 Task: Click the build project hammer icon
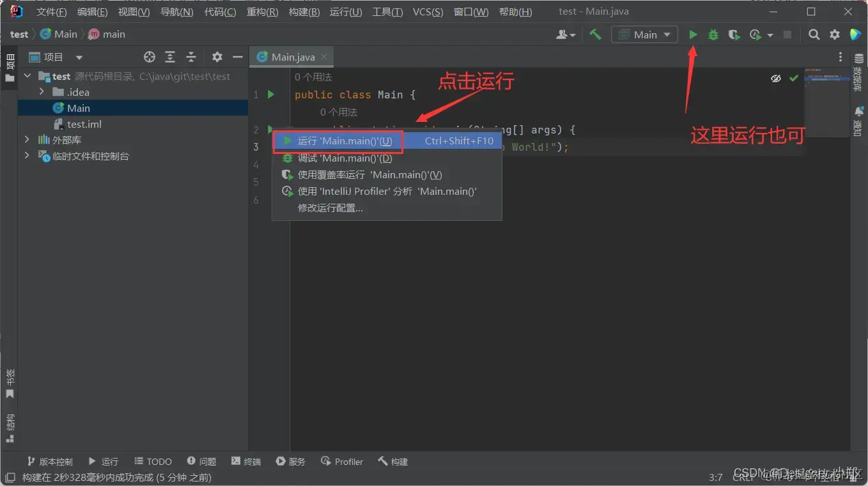595,34
